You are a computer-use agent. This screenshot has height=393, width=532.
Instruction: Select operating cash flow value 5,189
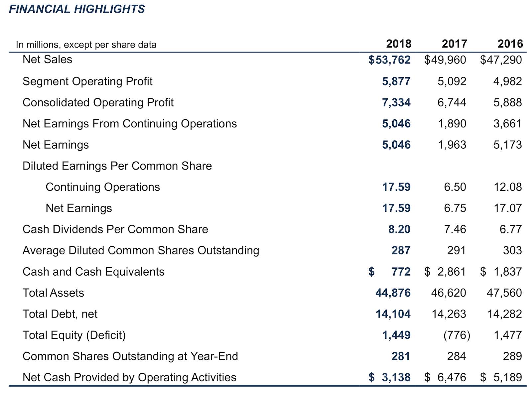pyautogui.click(x=508, y=378)
